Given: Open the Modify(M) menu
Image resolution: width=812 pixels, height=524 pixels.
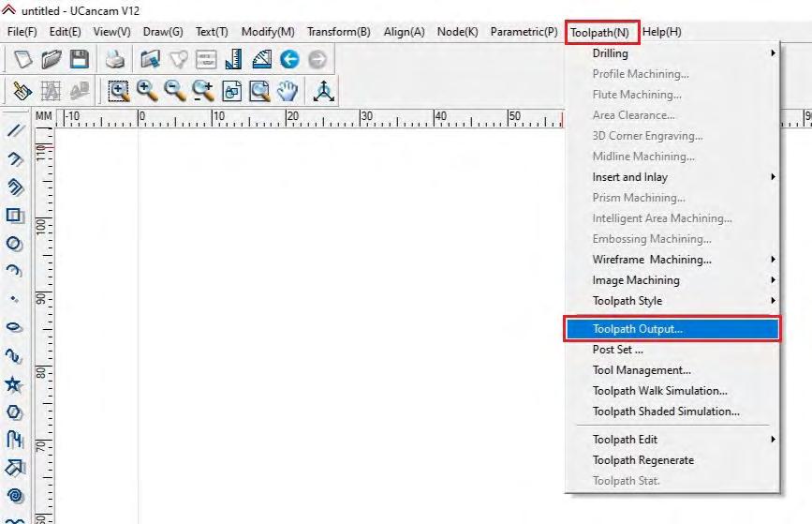Looking at the screenshot, I should pyautogui.click(x=268, y=32).
